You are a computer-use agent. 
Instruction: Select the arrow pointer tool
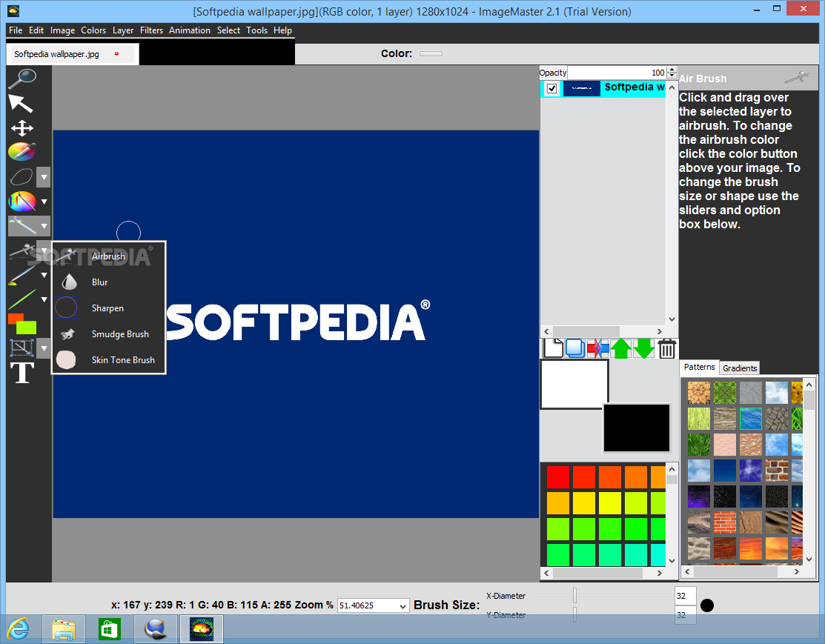pyautogui.click(x=21, y=103)
